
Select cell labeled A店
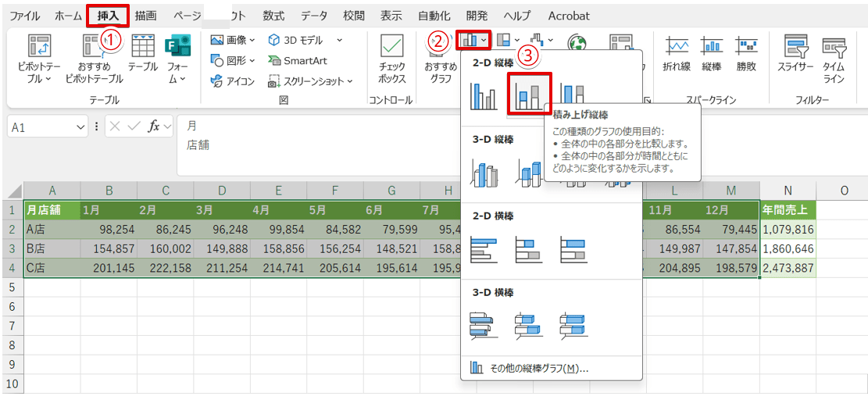(x=52, y=230)
